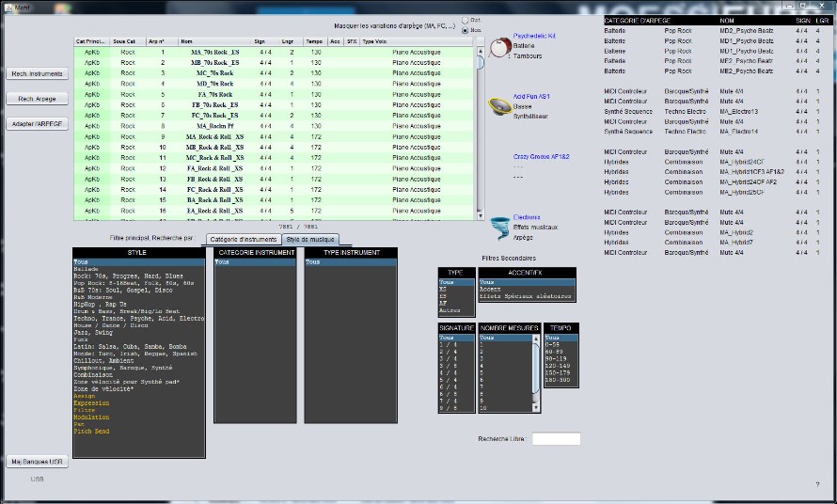Image resolution: width=837 pixels, height=504 pixels.
Task: Sort by the Arp n° column header
Action: coord(162,41)
